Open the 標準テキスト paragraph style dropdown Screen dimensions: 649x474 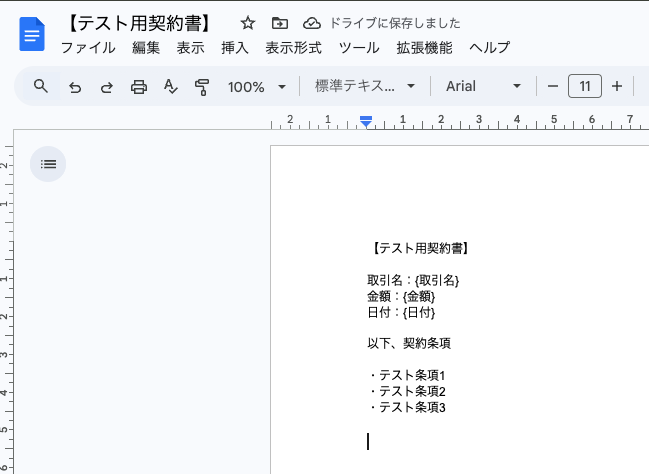365,87
